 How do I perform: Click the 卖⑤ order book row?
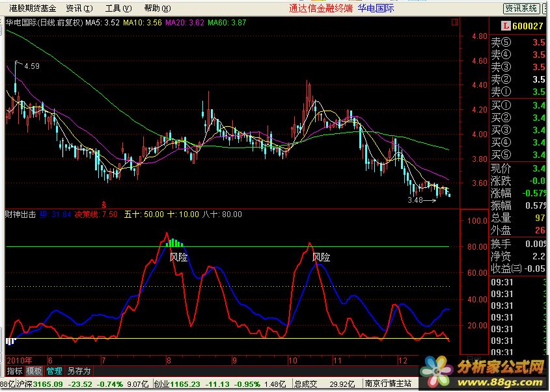[x=518, y=42]
